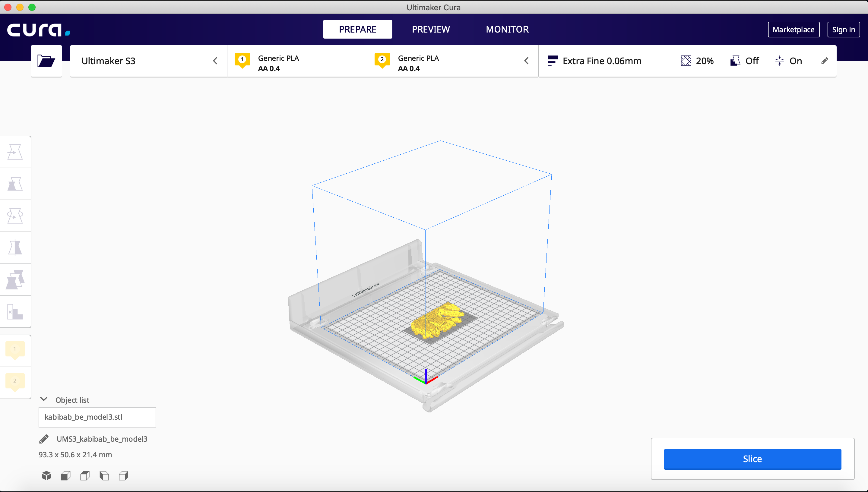The width and height of the screenshot is (868, 492).
Task: Click the 20% infill value
Action: tap(705, 61)
